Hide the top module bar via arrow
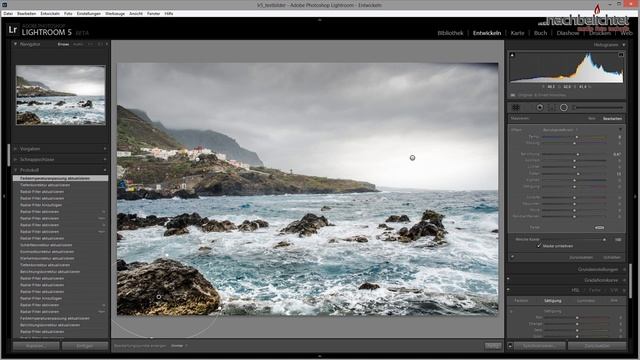Viewport: 640px width, 360px height. [320, 20]
